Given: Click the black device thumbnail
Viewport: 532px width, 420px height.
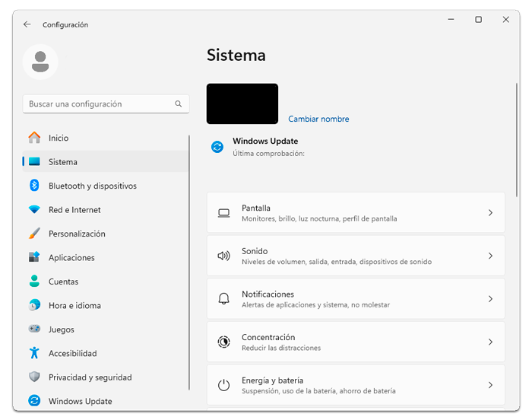Looking at the screenshot, I should 242,103.
